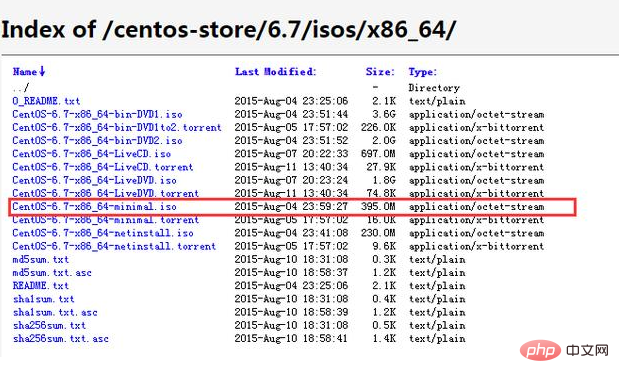This screenshot has width=619, height=383.
Task: Select the 3.6G size value for DVD1.iso
Action: (x=384, y=115)
